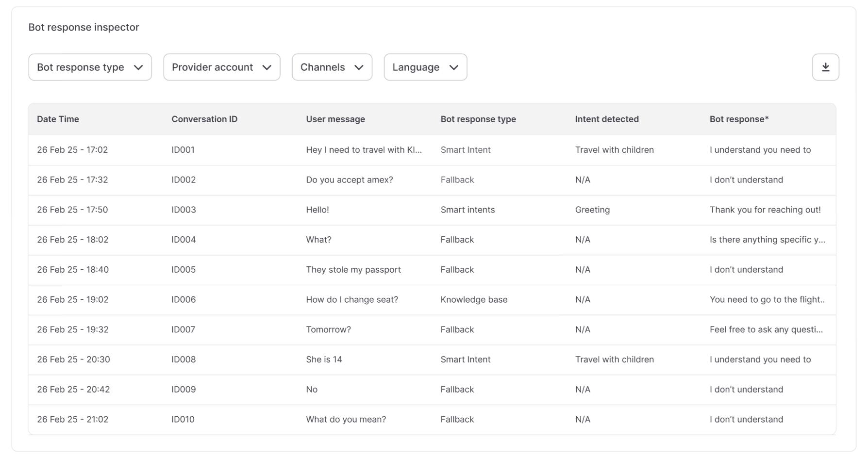Click the Intent detected column header
This screenshot has width=868, height=458.
pyautogui.click(x=607, y=119)
